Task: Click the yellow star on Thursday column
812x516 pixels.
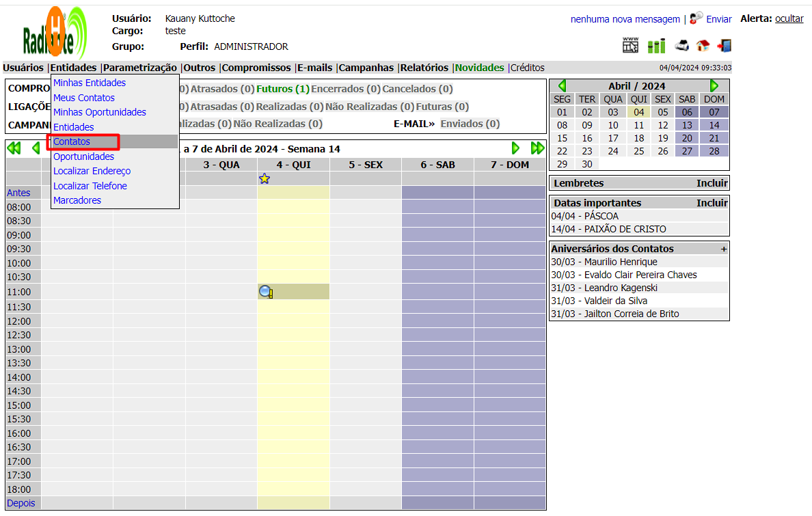Action: [265, 178]
